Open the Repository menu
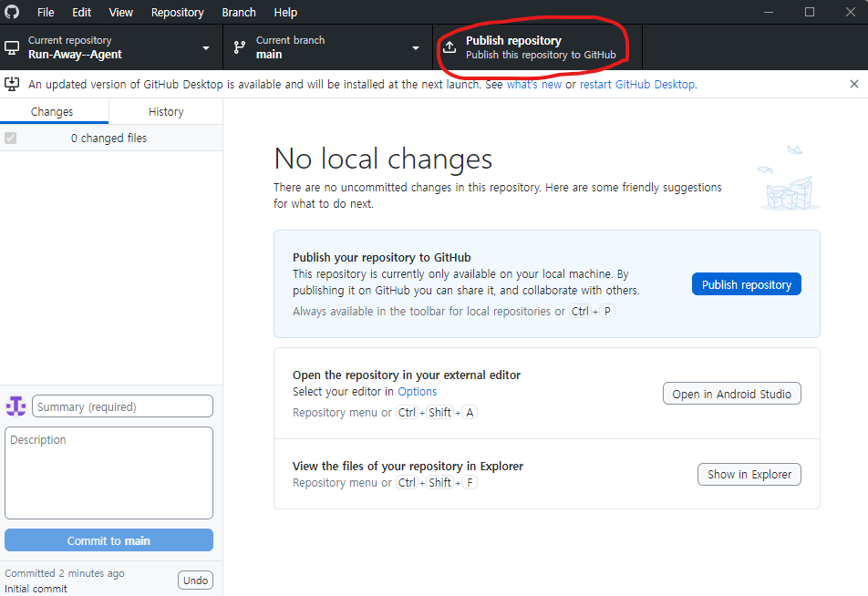Image resolution: width=868 pixels, height=596 pixels. click(177, 12)
